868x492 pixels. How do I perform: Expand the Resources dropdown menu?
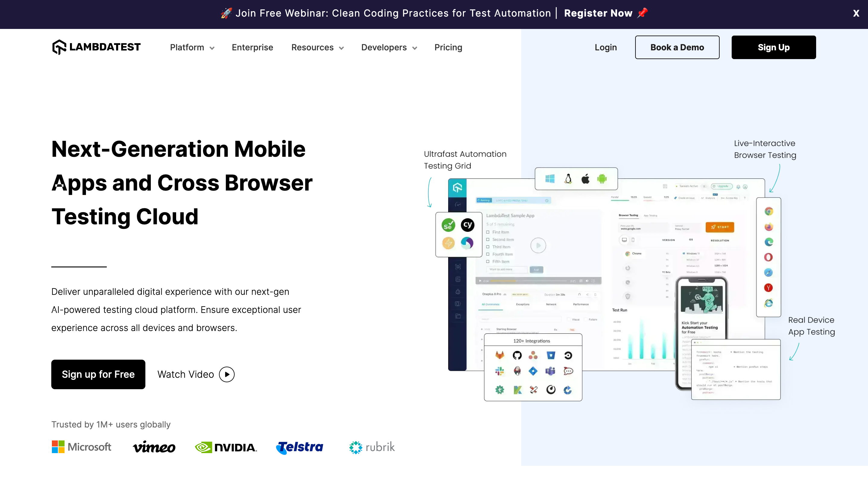317,48
